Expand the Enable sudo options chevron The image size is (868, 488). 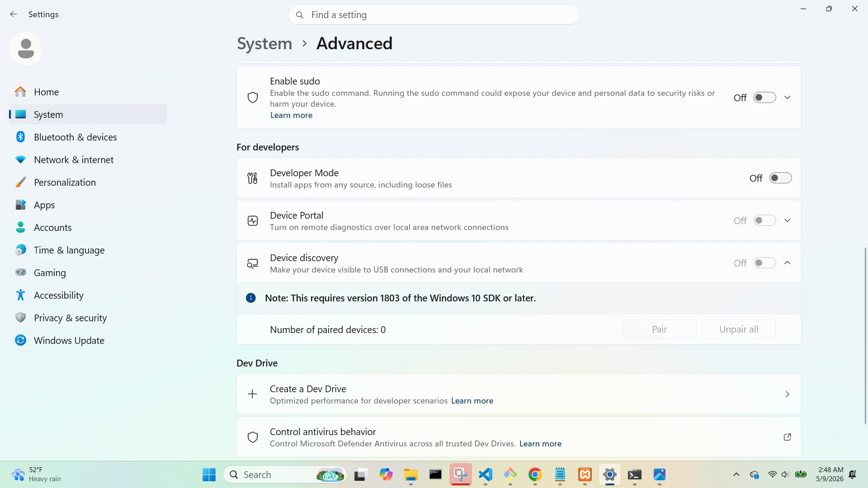787,98
